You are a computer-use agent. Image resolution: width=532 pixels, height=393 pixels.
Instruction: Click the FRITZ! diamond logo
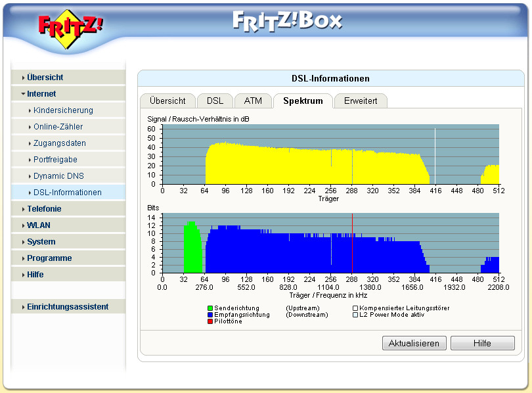pyautogui.click(x=70, y=29)
